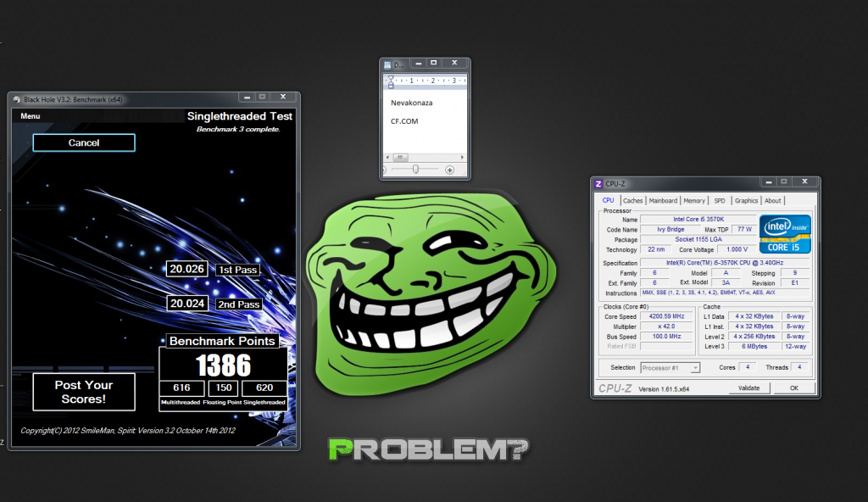Image resolution: width=868 pixels, height=502 pixels.
Task: Minimize the CPU-Z window
Action: click(x=768, y=181)
